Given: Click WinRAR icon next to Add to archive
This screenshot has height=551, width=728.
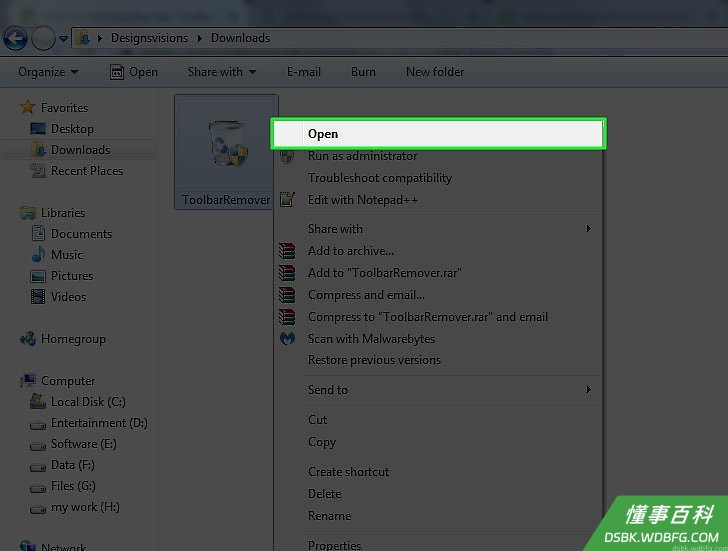Looking at the screenshot, I should pos(287,251).
